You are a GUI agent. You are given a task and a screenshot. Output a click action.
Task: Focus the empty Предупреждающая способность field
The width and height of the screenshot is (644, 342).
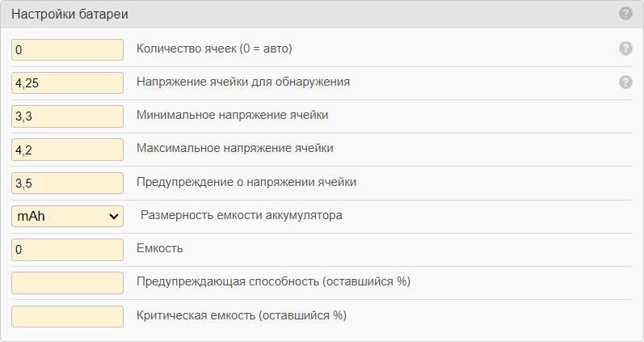coord(67,282)
